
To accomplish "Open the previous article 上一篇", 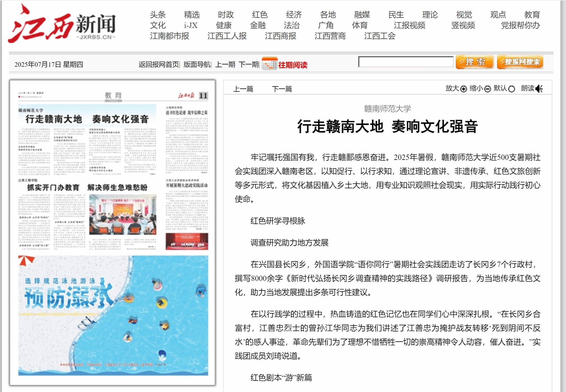I will pyautogui.click(x=243, y=89).
